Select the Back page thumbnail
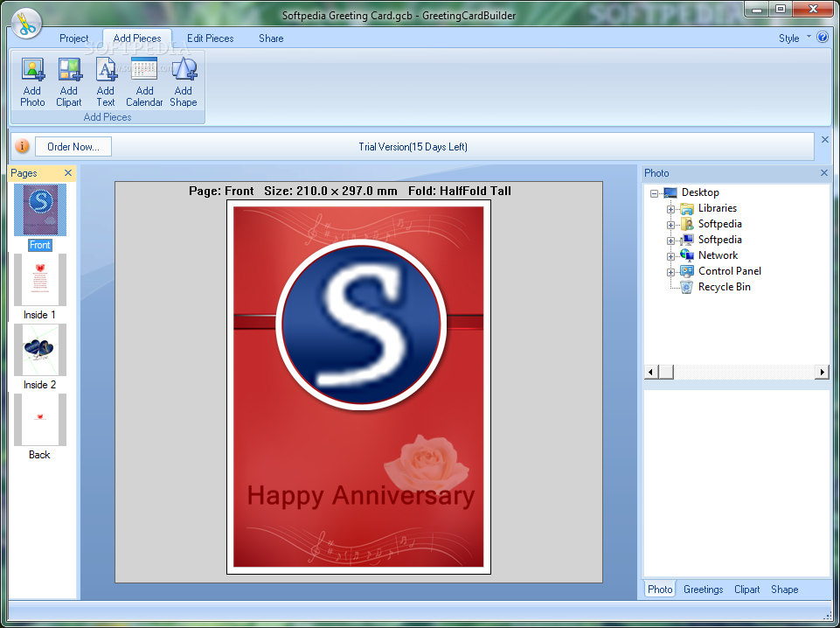The image size is (840, 628). pyautogui.click(x=40, y=420)
